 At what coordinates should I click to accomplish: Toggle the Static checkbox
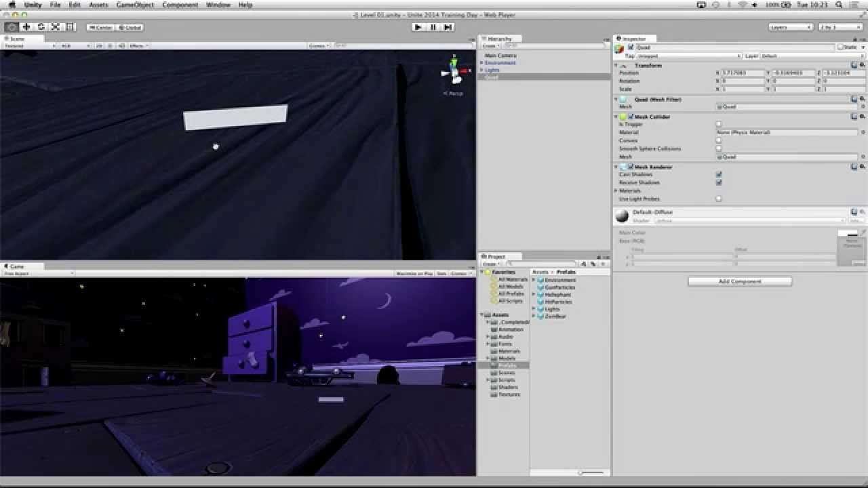841,47
